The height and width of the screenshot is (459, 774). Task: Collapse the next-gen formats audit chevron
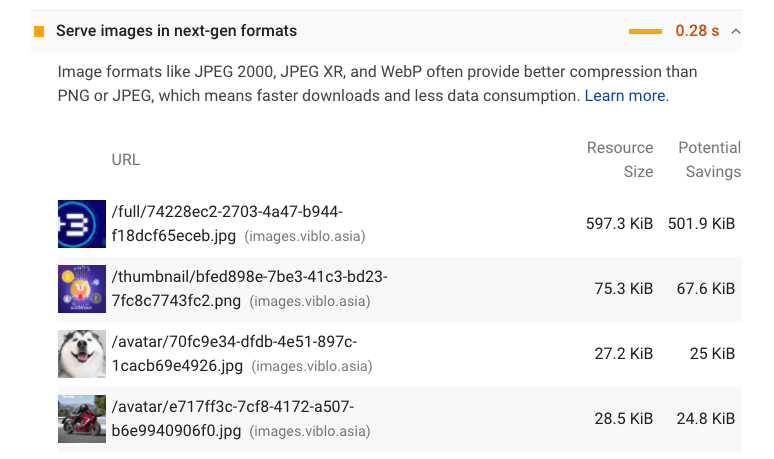point(736,31)
